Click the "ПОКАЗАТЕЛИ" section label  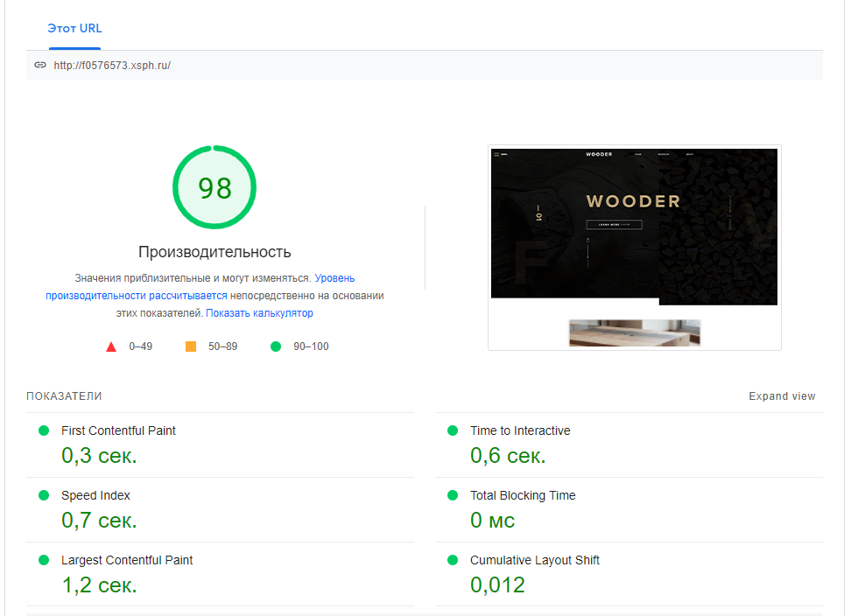click(64, 396)
